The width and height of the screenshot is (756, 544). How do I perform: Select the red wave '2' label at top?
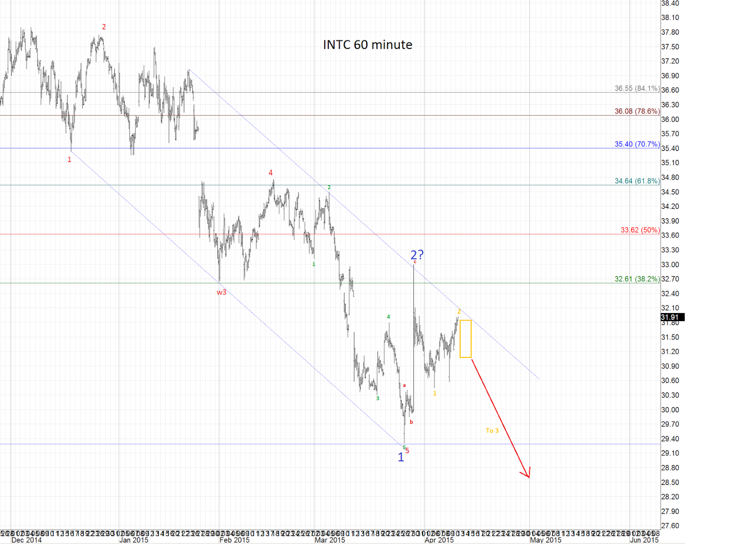[103, 27]
